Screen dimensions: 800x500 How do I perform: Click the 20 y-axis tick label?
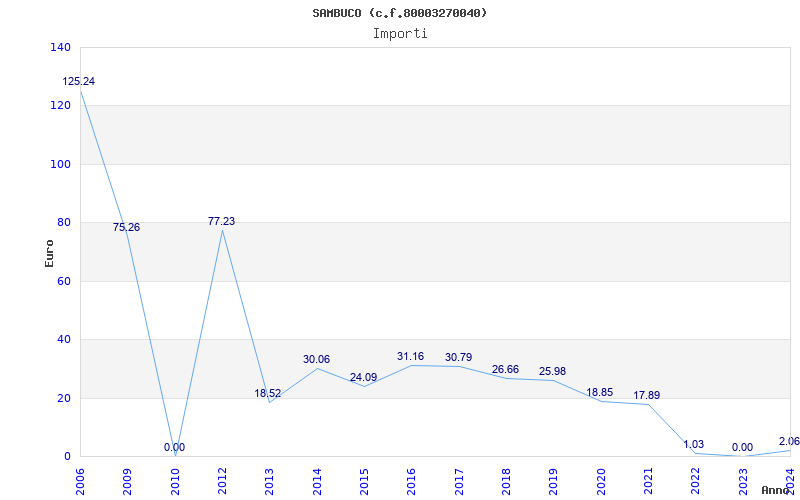coord(63,398)
